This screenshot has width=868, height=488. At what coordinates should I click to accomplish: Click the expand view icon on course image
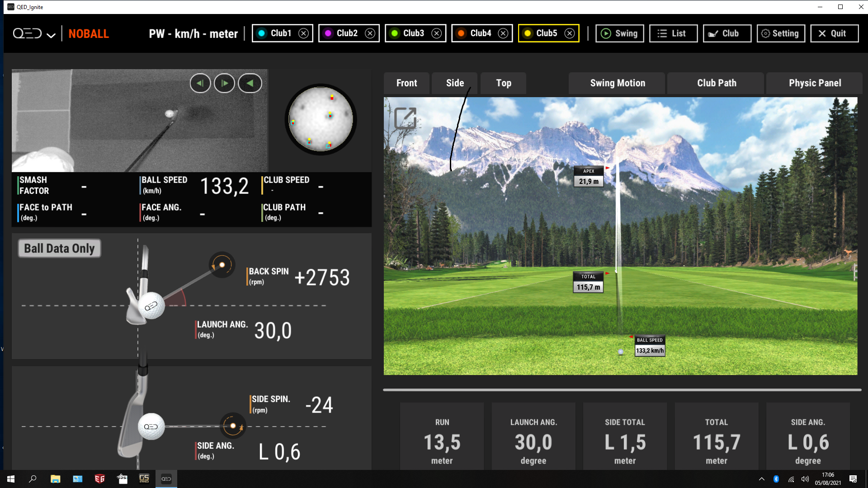pyautogui.click(x=405, y=118)
